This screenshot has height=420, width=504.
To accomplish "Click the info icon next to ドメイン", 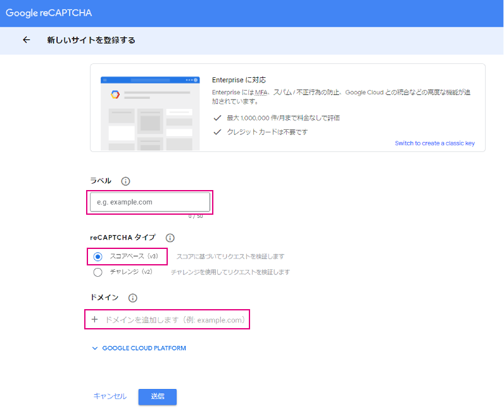I will 133,298.
